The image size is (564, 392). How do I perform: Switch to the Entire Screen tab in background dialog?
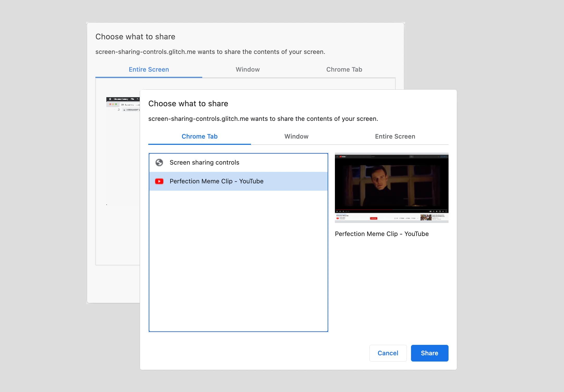click(x=149, y=69)
